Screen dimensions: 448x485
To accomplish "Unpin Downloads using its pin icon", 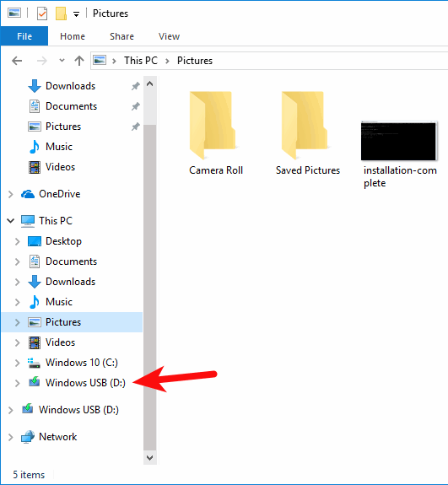I will pyautogui.click(x=136, y=86).
